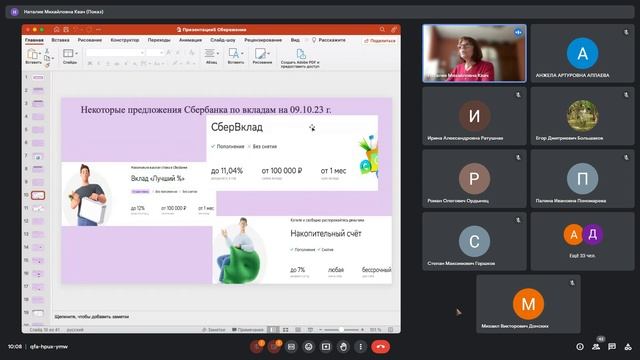
Task: Open the emoji reactions icon
Action: pyautogui.click(x=309, y=347)
